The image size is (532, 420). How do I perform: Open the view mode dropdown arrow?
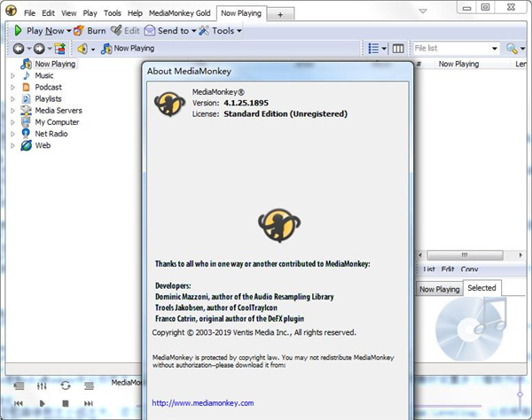384,49
